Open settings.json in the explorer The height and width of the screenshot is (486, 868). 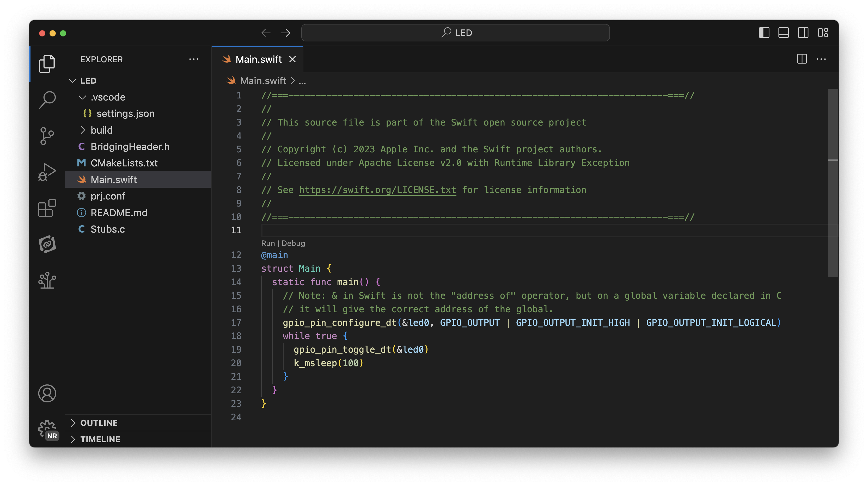pyautogui.click(x=138, y=114)
